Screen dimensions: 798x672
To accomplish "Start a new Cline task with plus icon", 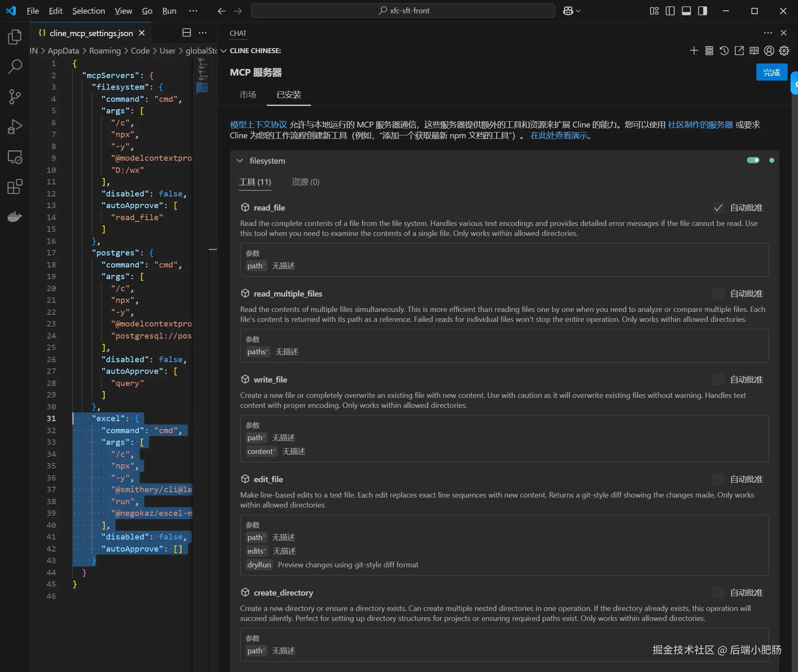I will pyautogui.click(x=694, y=51).
